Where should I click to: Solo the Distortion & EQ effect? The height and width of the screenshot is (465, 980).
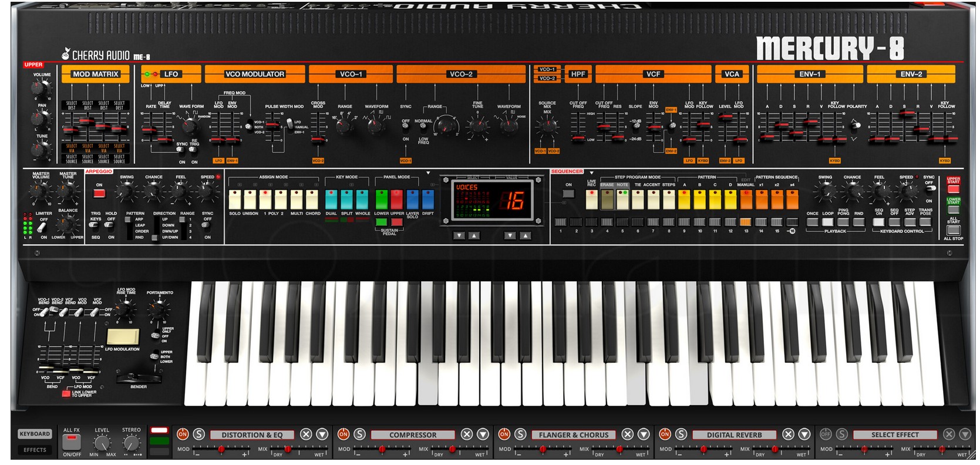(x=199, y=434)
